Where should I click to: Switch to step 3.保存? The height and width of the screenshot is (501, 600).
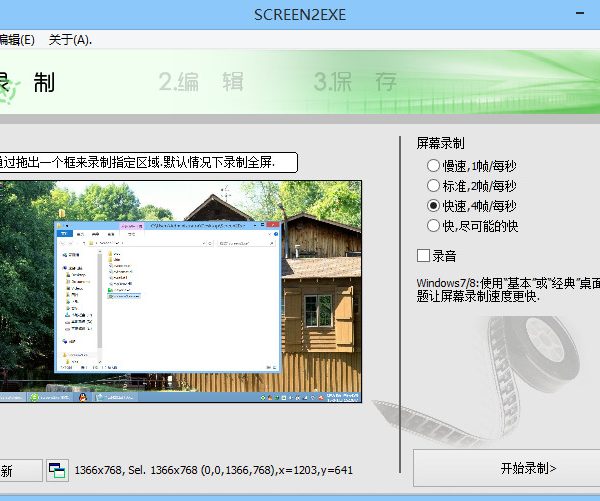[355, 82]
